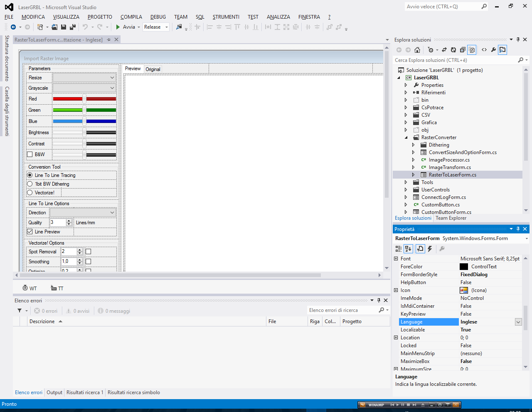Screen dimensions: 532x412
Task: Collapse the RasterConverter folder
Action: pos(406,137)
